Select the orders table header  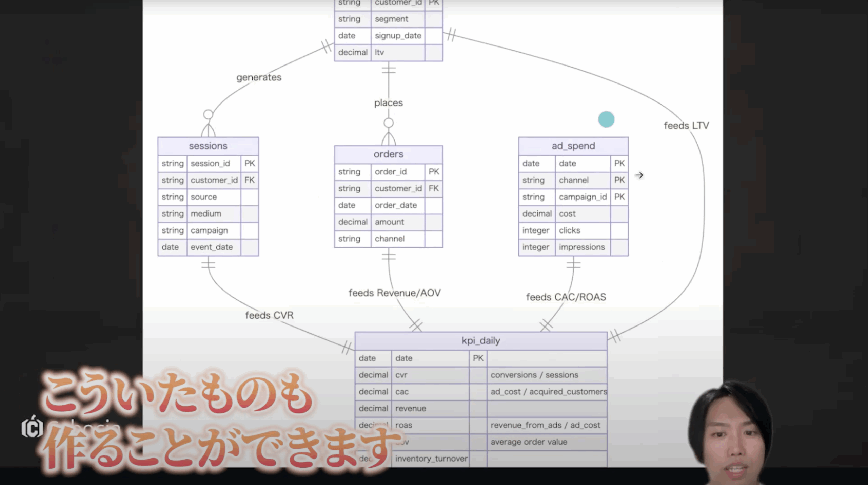click(x=389, y=154)
